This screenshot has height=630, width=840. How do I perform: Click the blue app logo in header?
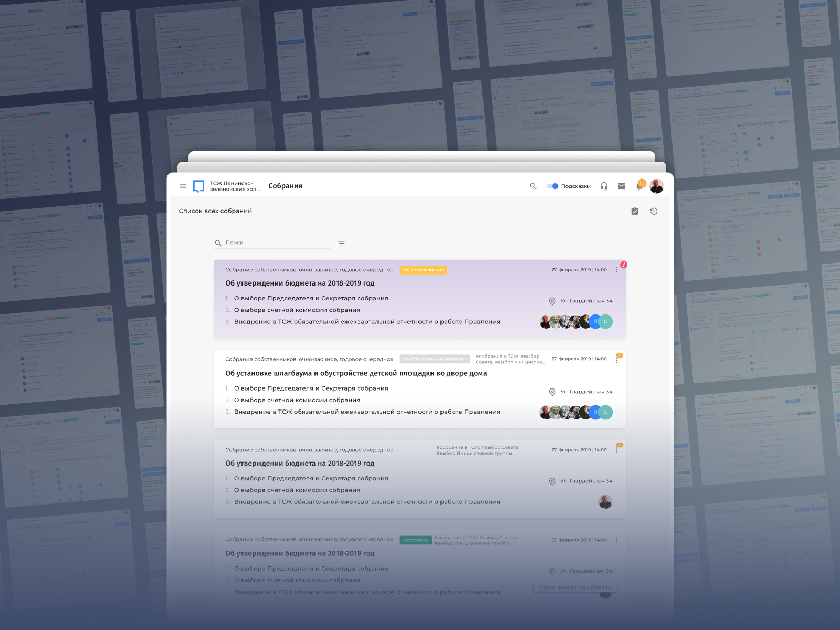[x=199, y=186]
